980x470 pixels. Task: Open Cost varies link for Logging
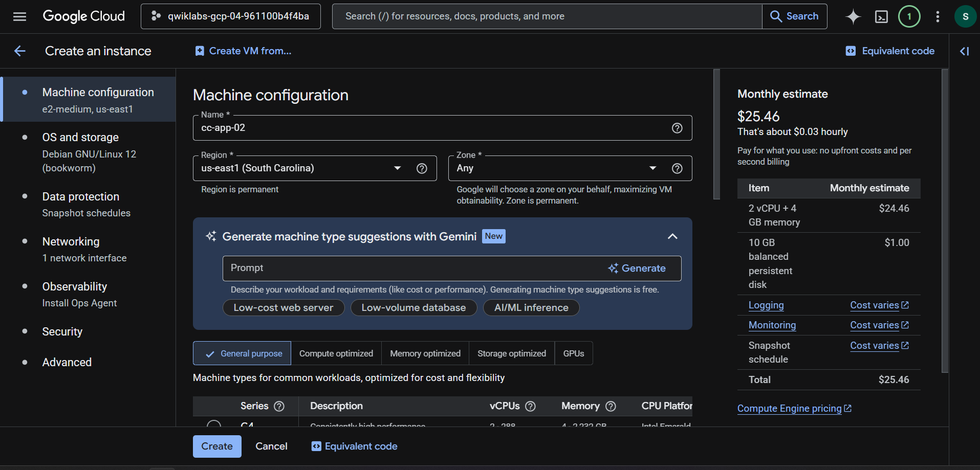pyautogui.click(x=880, y=305)
